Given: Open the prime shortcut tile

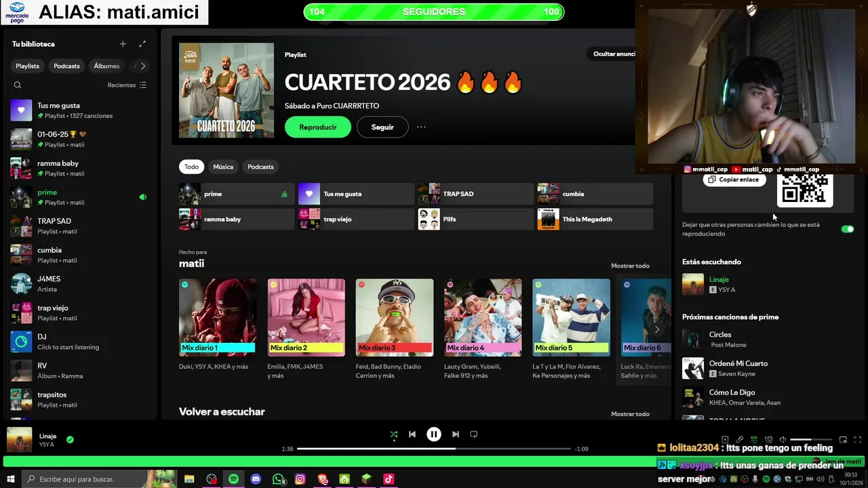Looking at the screenshot, I should [x=237, y=194].
